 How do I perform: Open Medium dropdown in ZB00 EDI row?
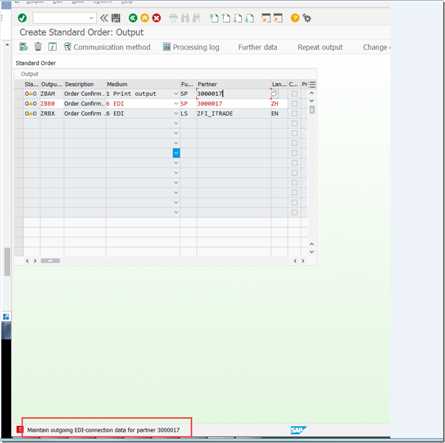pos(176,104)
